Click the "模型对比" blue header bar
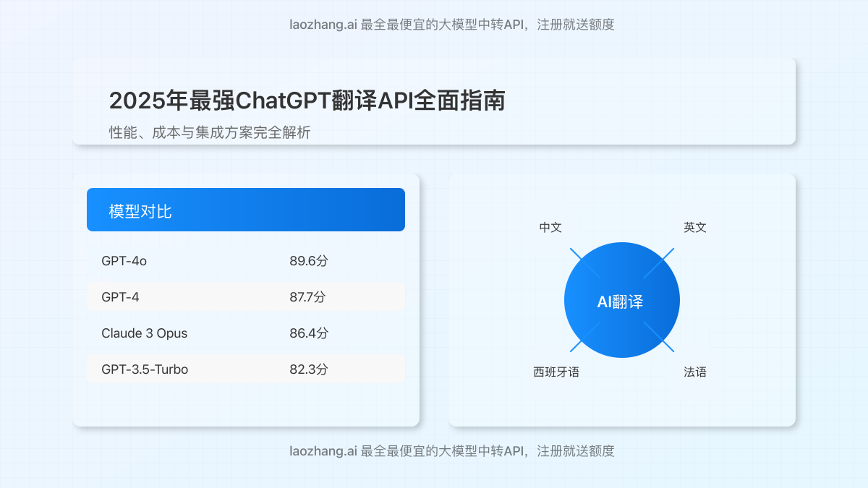This screenshot has height=488, width=868. (246, 210)
